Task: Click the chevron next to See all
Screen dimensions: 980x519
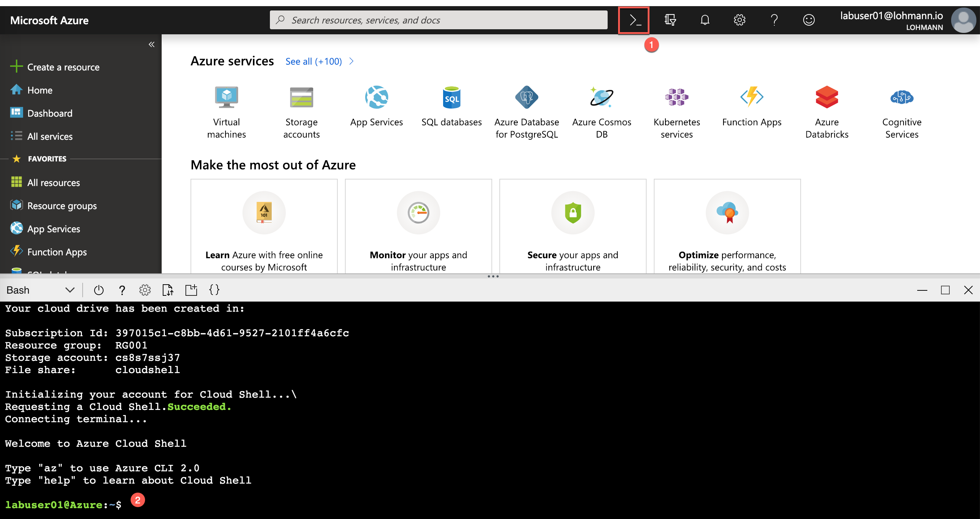Action: [x=351, y=61]
